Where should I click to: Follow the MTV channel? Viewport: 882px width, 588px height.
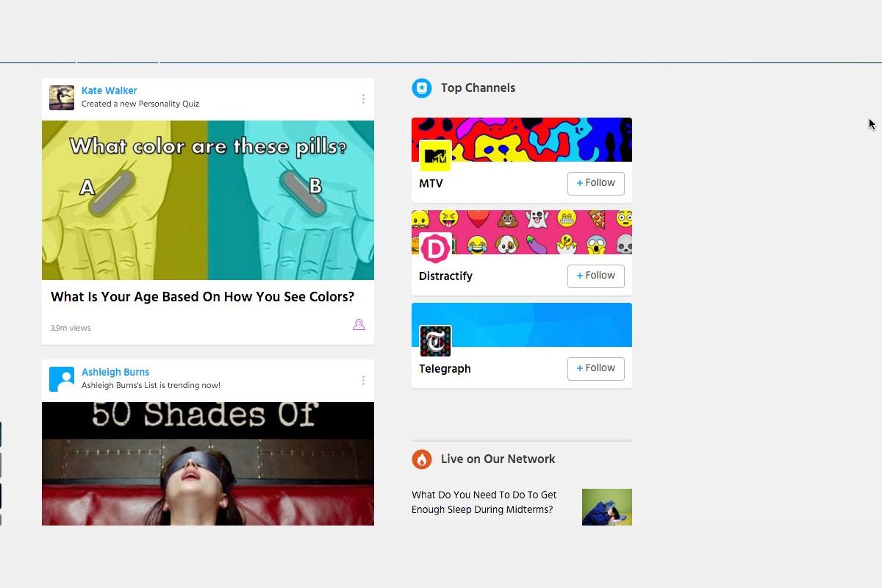click(x=595, y=183)
